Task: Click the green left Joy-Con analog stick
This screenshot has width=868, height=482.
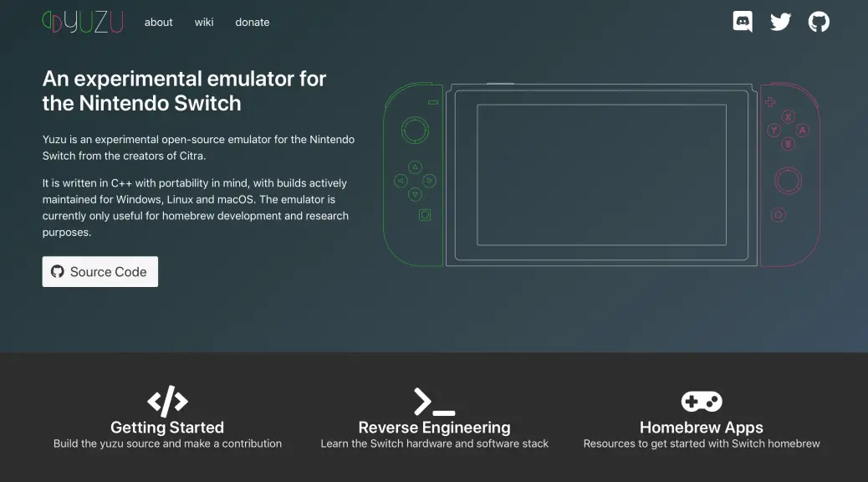Action: tap(415, 131)
